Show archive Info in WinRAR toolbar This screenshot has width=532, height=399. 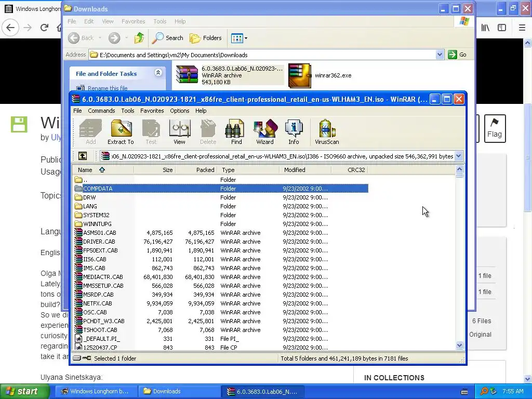click(x=294, y=132)
